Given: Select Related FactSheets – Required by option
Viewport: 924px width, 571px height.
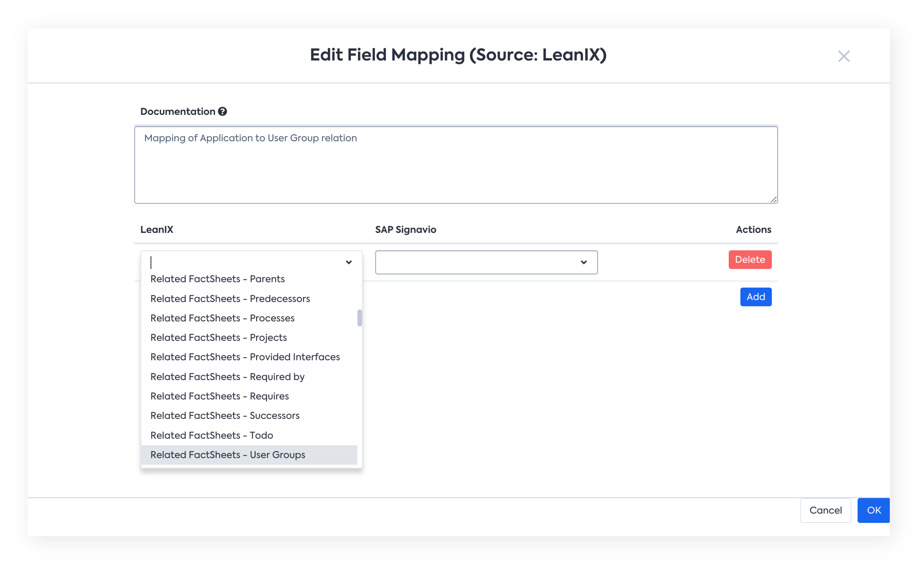Looking at the screenshot, I should click(249, 377).
